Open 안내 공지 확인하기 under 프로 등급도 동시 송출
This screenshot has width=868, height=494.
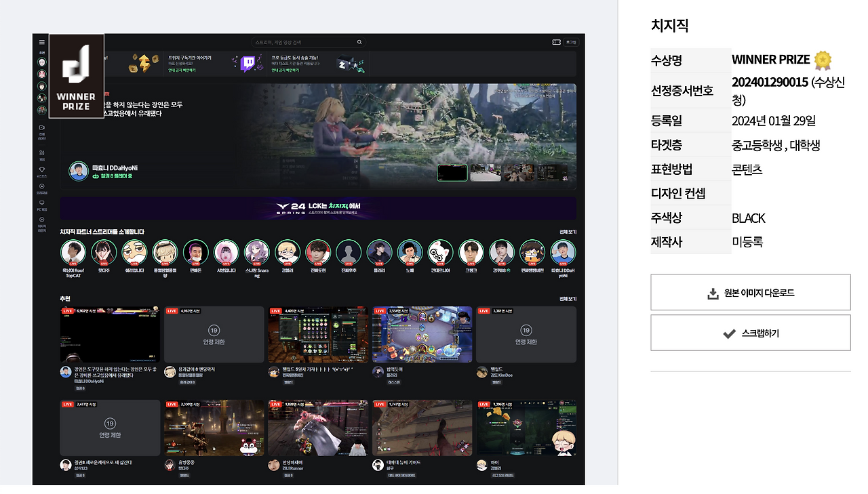pos(285,70)
